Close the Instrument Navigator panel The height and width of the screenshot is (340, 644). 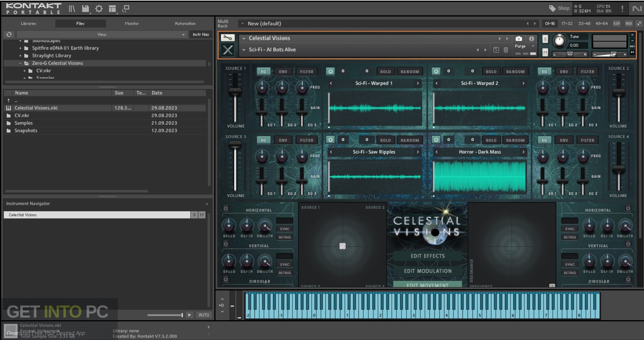[x=207, y=204]
